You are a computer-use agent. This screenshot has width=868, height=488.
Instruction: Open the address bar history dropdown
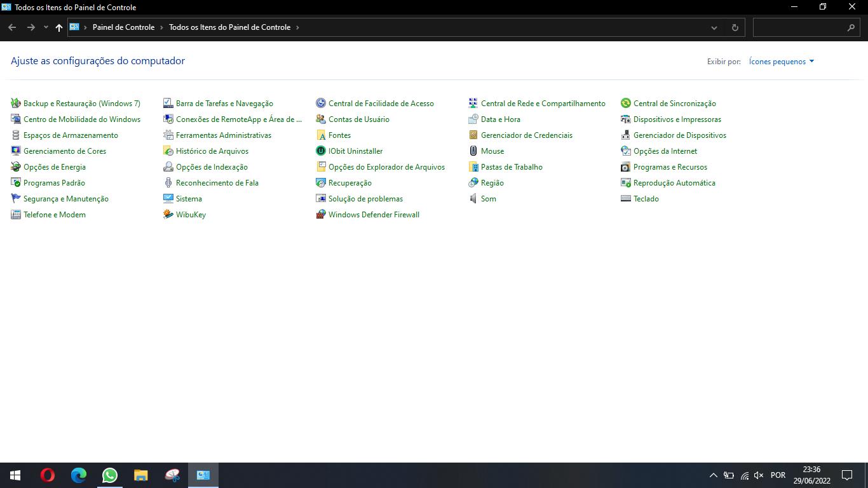(x=714, y=27)
